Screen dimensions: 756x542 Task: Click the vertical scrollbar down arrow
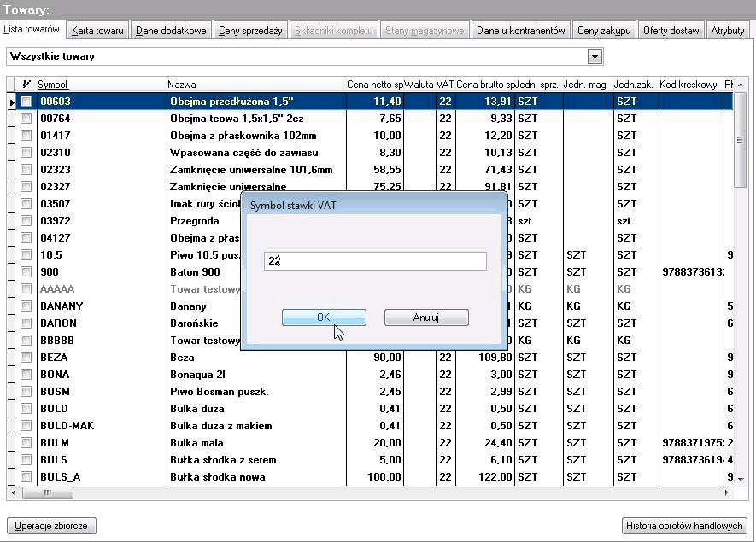[741, 479]
